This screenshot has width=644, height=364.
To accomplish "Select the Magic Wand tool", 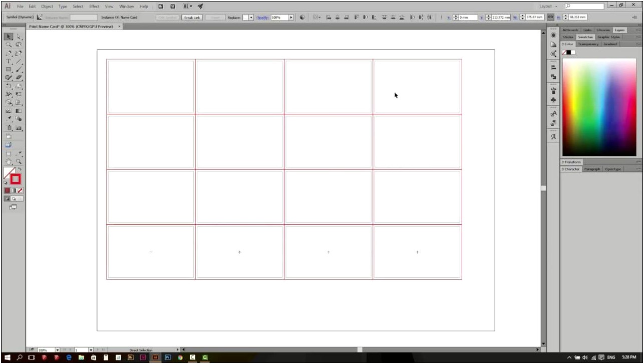I will (9, 45).
